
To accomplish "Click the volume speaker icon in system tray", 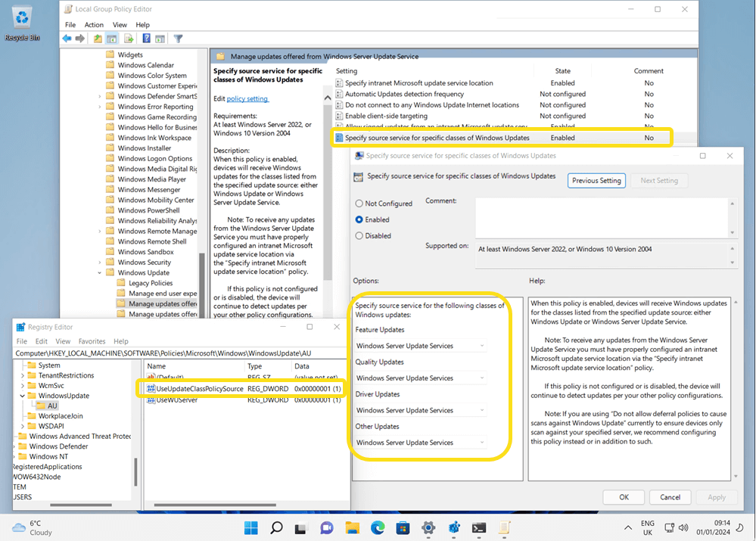I will coord(683,528).
